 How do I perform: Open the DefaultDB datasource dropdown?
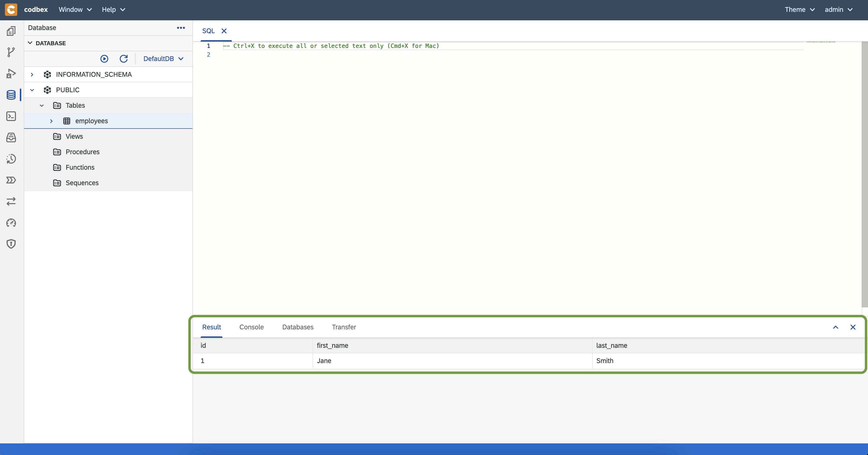[163, 59]
